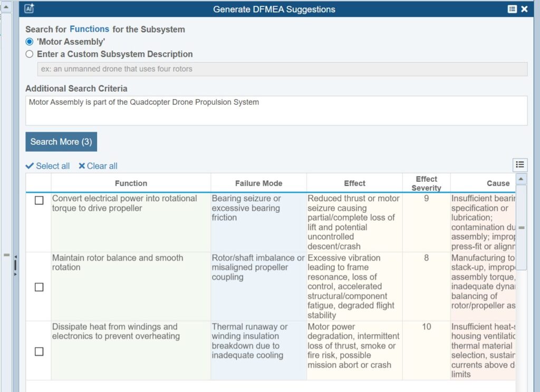This screenshot has width=540, height=392.
Task: Check the thermal runaway failure mode row
Action: [39, 351]
